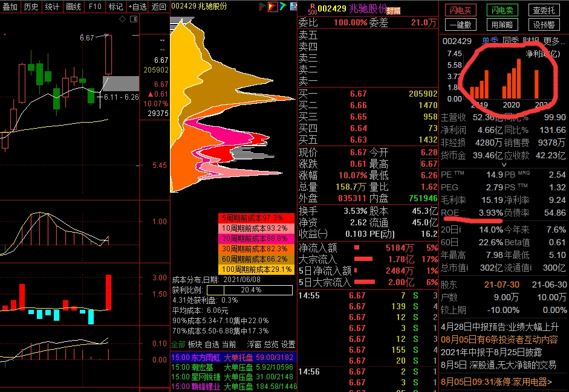Open the 深股通,无大净额的交易 notice
The image size is (569, 392).
coord(498,365)
